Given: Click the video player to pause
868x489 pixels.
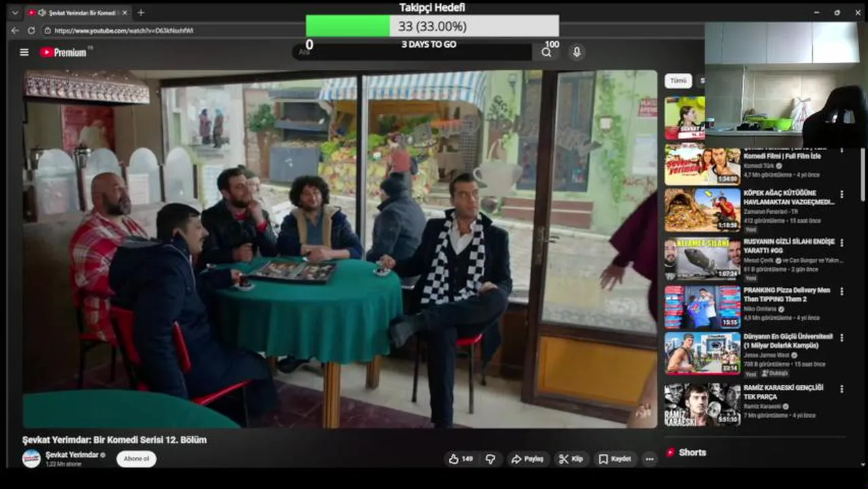Looking at the screenshot, I should [x=340, y=249].
